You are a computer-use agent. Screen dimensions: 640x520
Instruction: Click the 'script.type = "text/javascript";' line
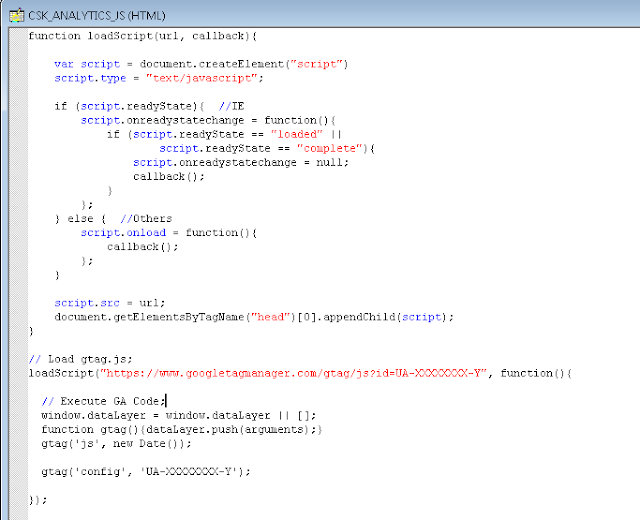tap(159, 78)
